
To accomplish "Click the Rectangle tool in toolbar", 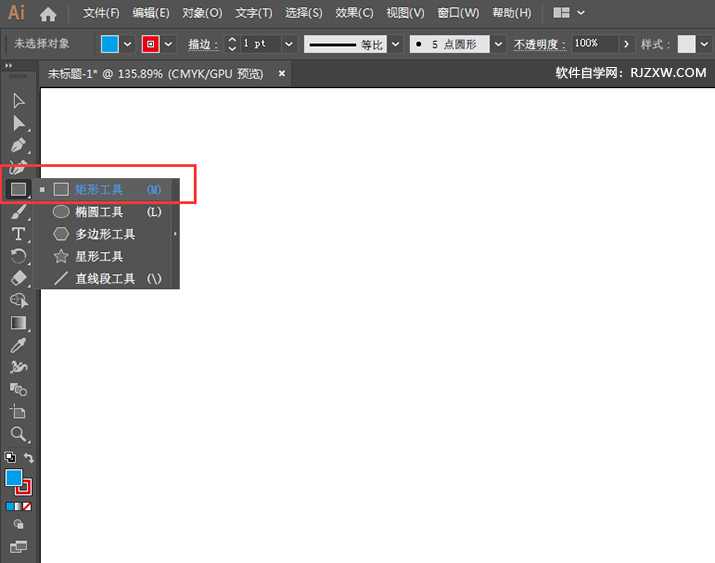I will click(x=18, y=189).
